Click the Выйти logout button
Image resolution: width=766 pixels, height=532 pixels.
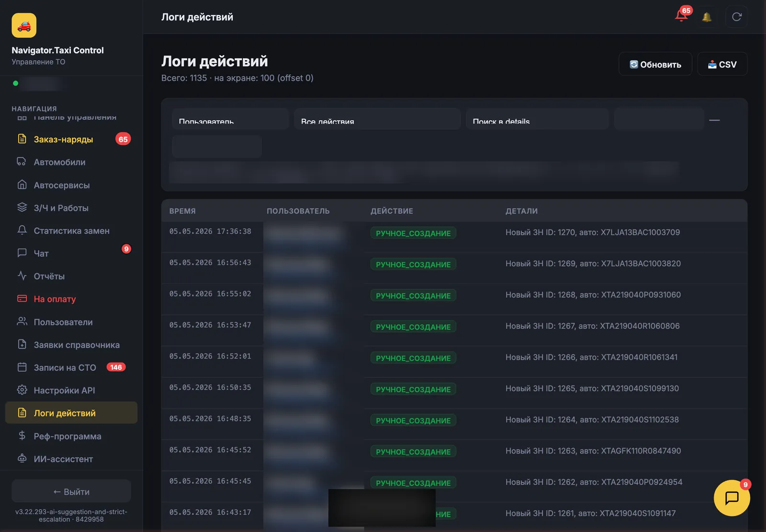pyautogui.click(x=71, y=492)
